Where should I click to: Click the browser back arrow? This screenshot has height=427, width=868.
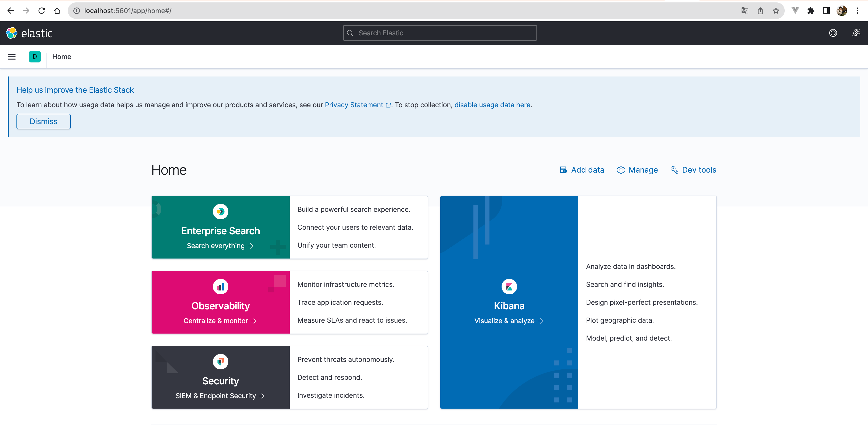(10, 11)
